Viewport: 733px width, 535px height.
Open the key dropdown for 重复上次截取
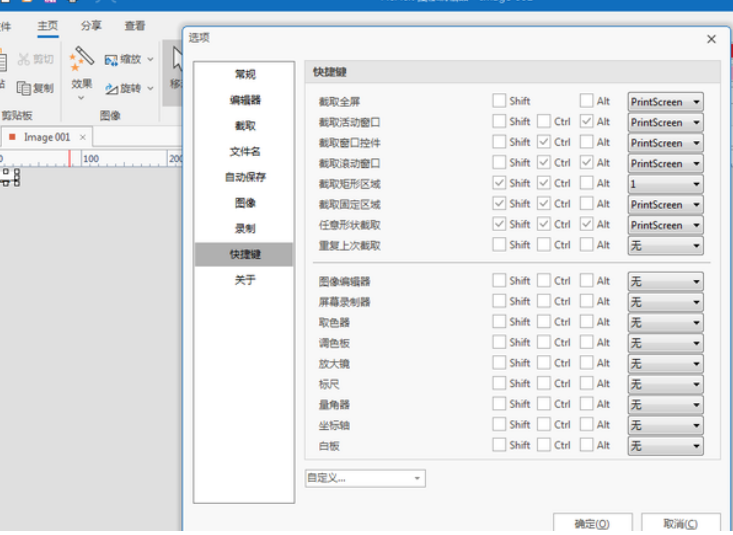[665, 246]
